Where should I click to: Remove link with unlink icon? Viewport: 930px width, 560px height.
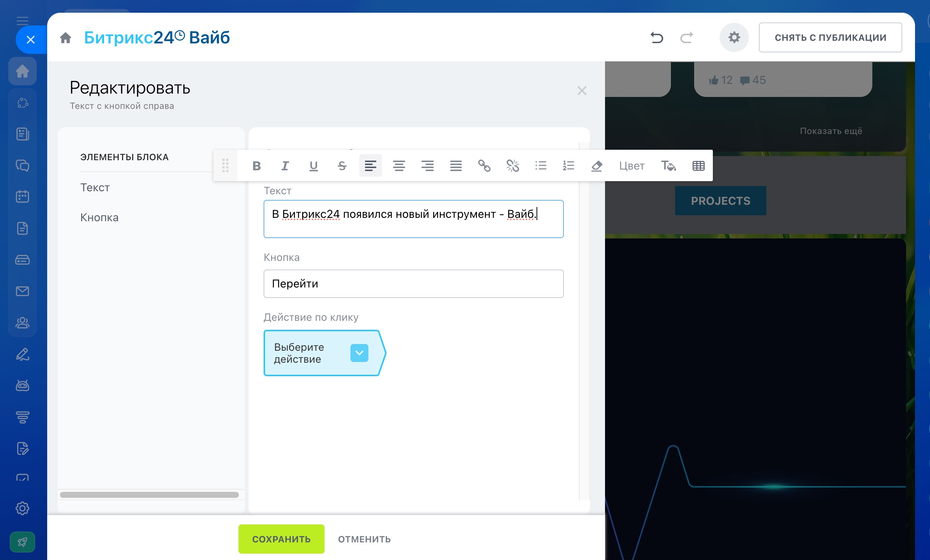pyautogui.click(x=513, y=166)
